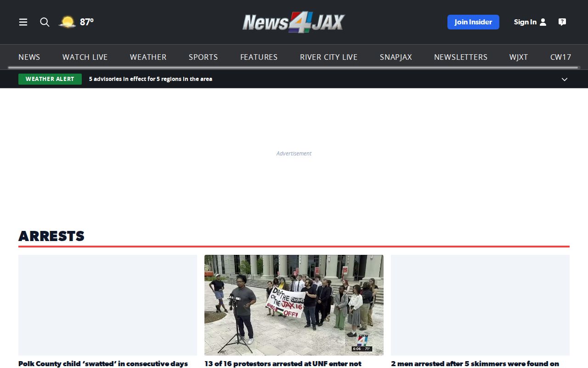Go to WATCH LIVE section
This screenshot has height=368, width=588.
85,57
